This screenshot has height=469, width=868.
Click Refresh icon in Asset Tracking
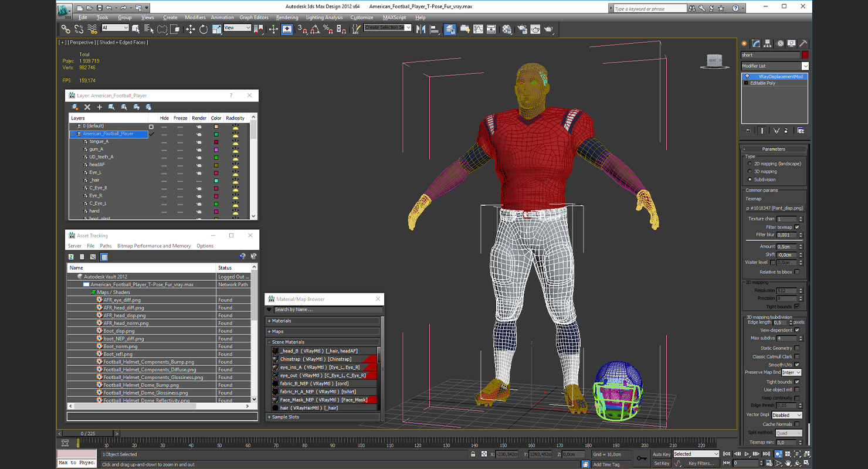click(x=71, y=257)
